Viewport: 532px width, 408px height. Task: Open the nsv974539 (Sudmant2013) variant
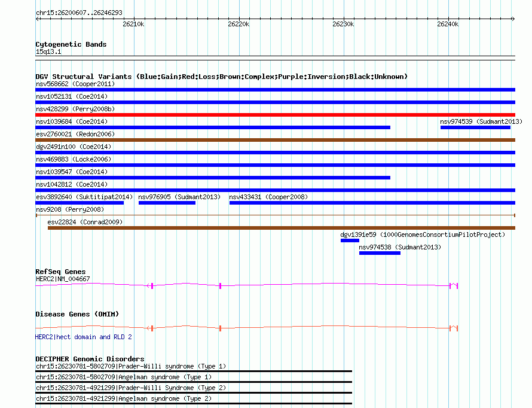[x=475, y=127]
